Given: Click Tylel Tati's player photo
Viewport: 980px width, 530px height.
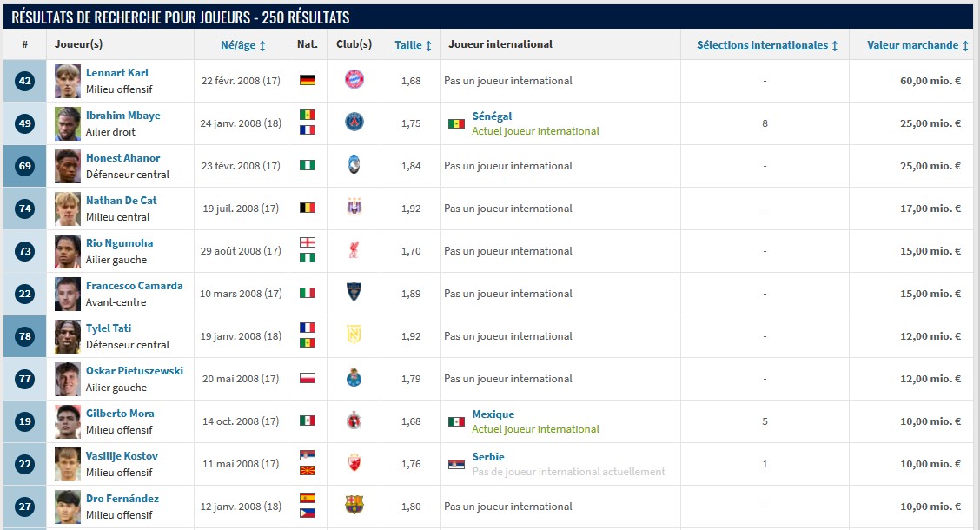Looking at the screenshot, I should (x=68, y=336).
